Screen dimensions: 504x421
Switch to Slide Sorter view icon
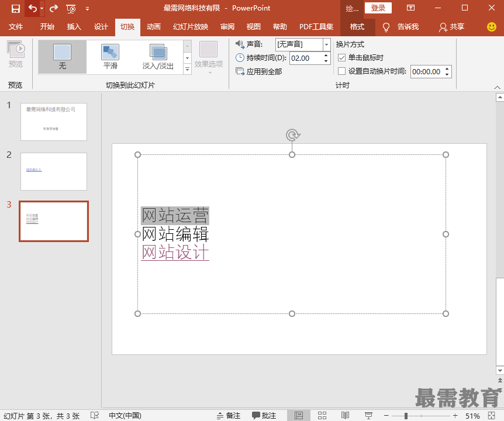point(322,416)
